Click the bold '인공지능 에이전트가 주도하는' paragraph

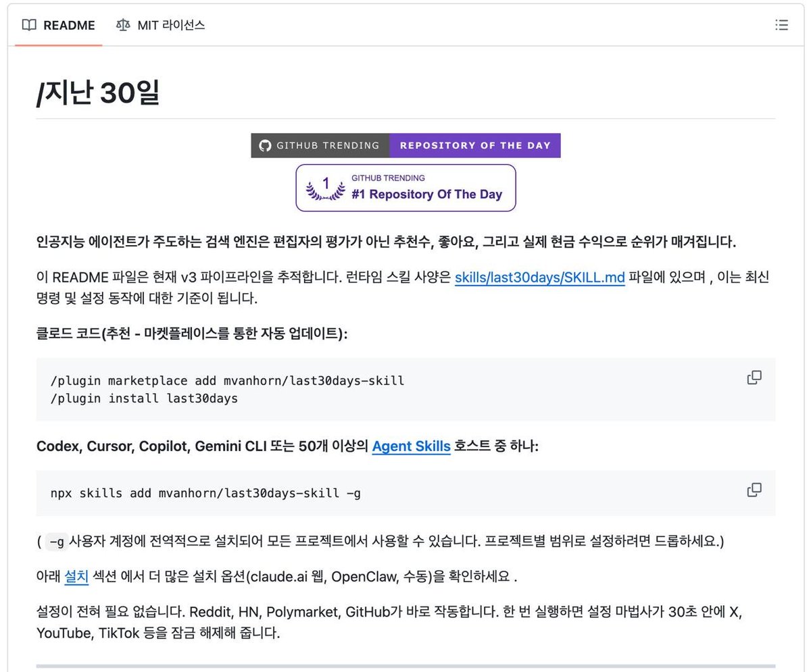pyautogui.click(x=386, y=242)
